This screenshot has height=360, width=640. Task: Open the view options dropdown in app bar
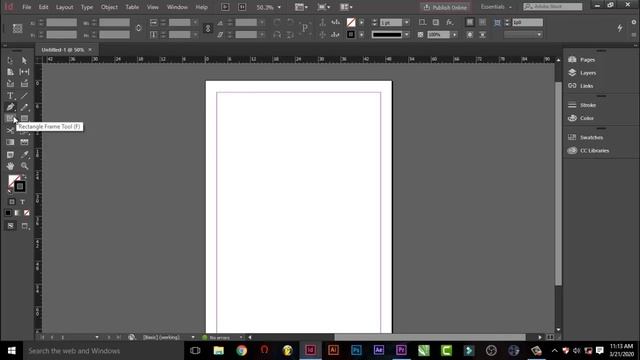pos(301,7)
